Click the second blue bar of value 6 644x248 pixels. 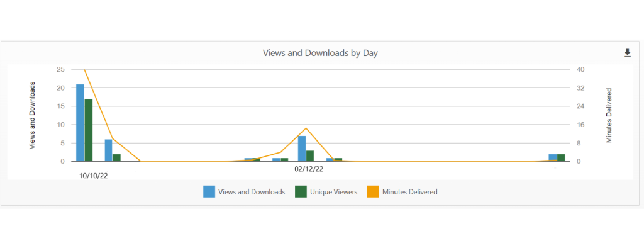pos(108,150)
